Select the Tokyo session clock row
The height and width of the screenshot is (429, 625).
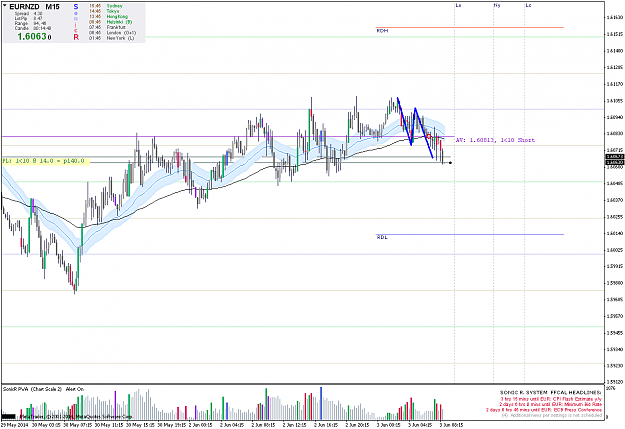point(104,11)
